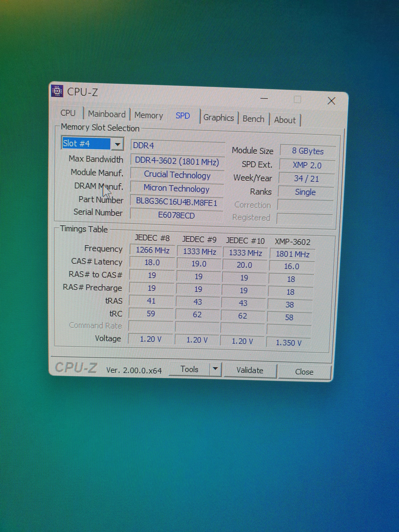
Task: Click the Tools button
Action: (189, 369)
